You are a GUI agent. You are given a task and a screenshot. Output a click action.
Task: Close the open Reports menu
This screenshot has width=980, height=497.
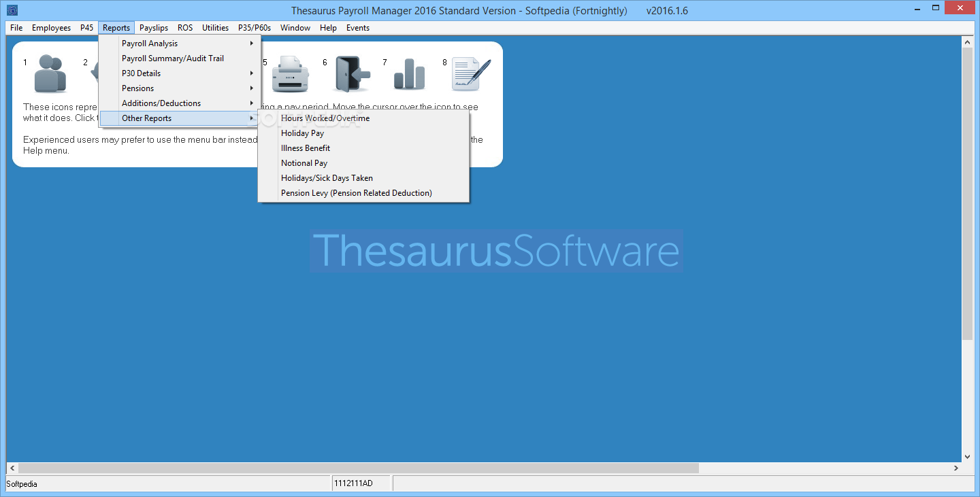(116, 28)
